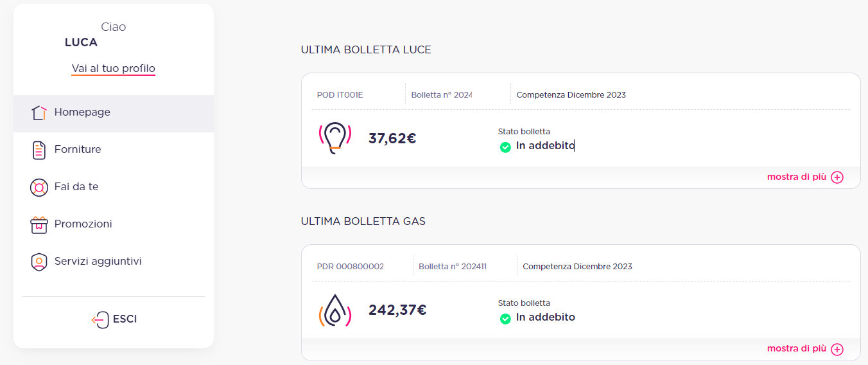The height and width of the screenshot is (365, 868).
Task: Click the Forniture document icon
Action: (39, 150)
